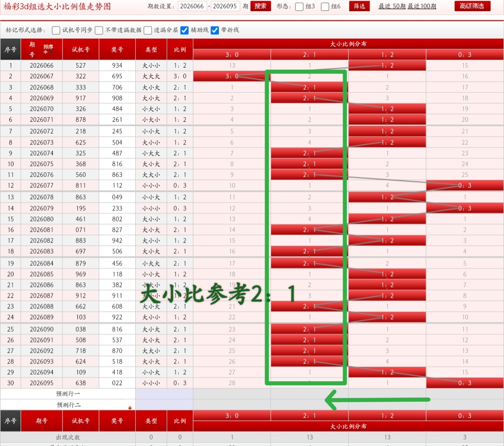Disable the 带折线 checkbox
This screenshot has width=504, height=446.
[x=215, y=30]
